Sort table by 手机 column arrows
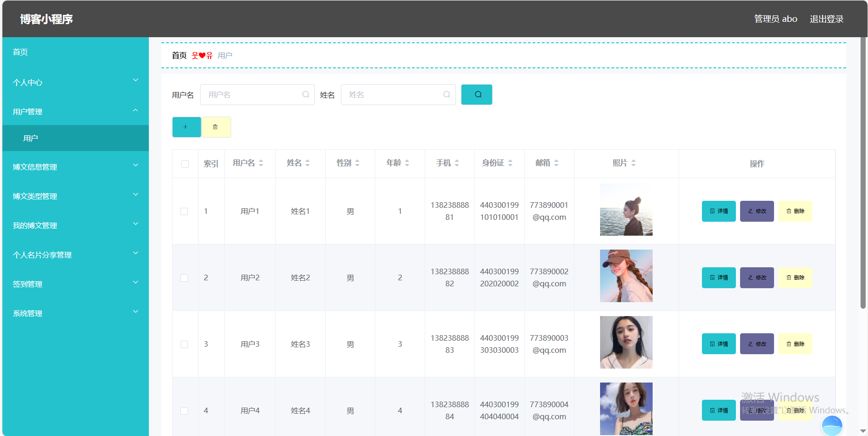The height and width of the screenshot is (436, 868). [457, 163]
